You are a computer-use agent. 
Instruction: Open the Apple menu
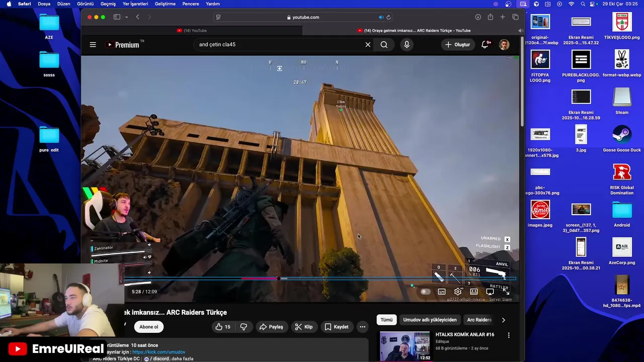pyautogui.click(x=9, y=4)
